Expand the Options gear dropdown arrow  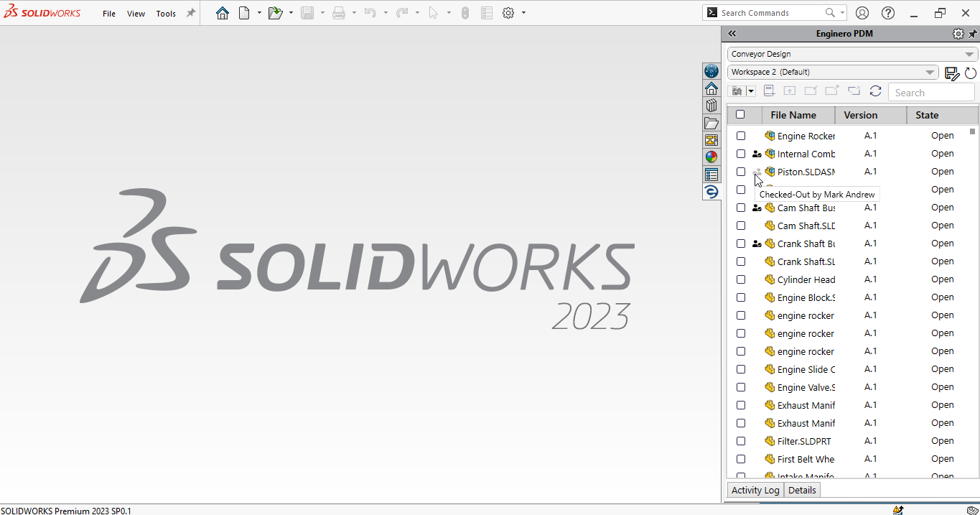pyautogui.click(x=523, y=13)
